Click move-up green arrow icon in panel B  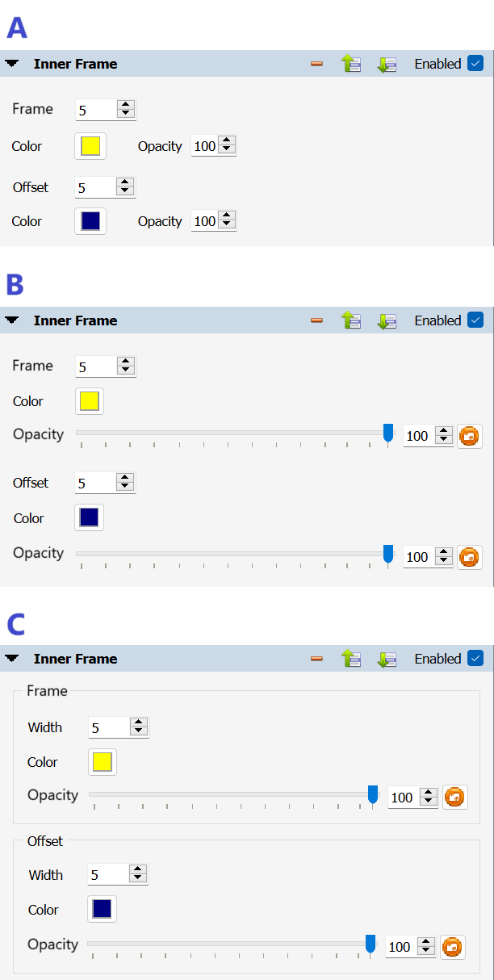351,320
